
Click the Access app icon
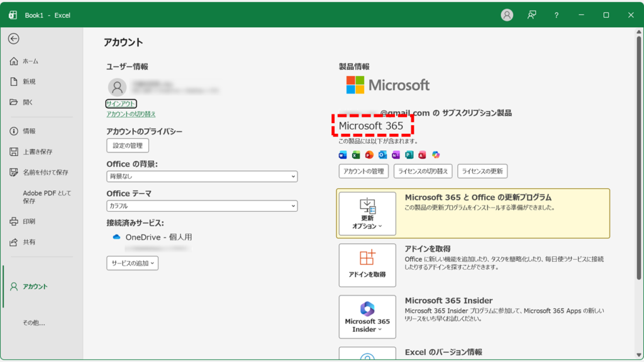pyautogui.click(x=422, y=155)
